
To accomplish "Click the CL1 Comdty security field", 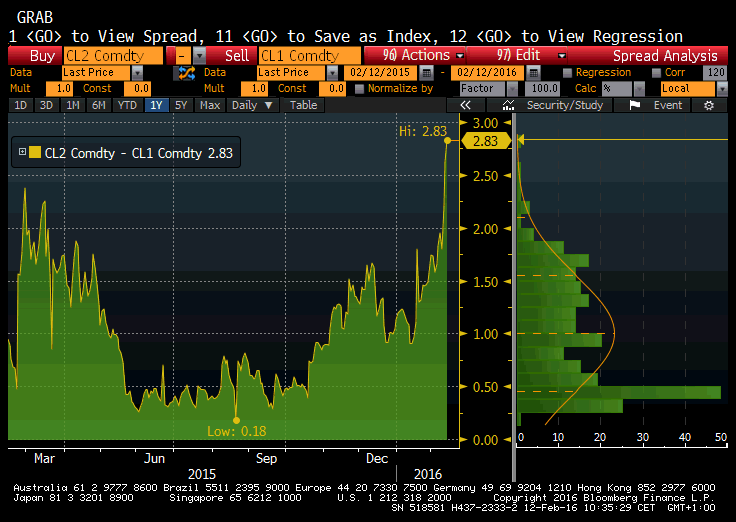I will (x=309, y=56).
